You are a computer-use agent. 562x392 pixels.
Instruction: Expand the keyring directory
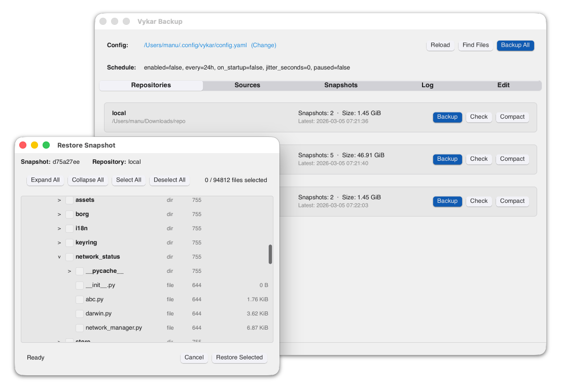59,242
